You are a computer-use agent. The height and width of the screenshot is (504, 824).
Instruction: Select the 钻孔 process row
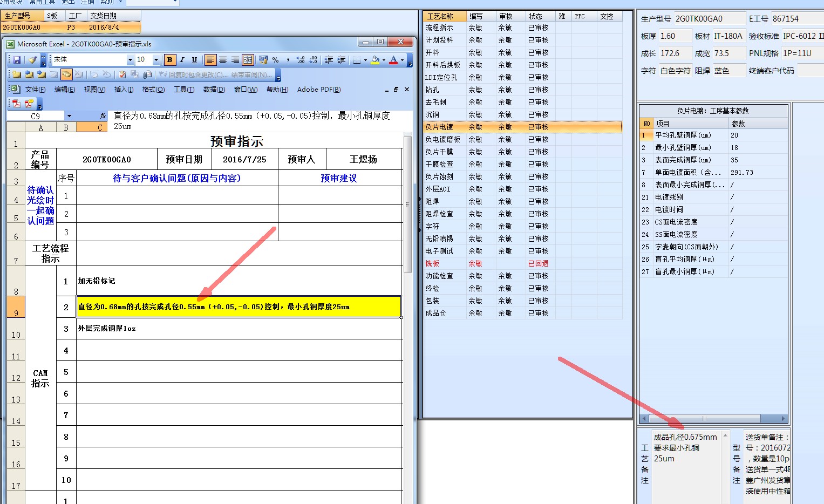click(522, 90)
